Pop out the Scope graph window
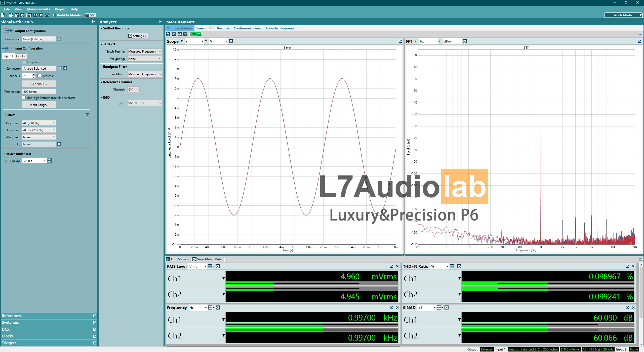Viewport: 644px width, 352px height. tap(400, 41)
